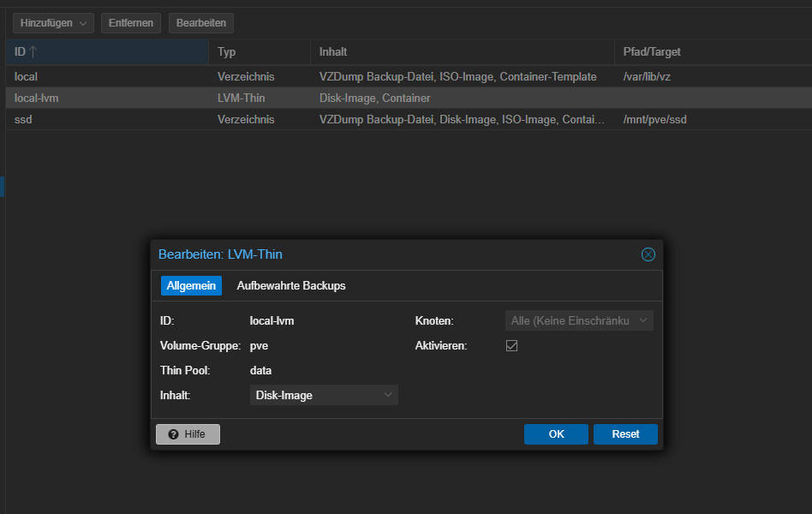
Task: Click the Bearbeiten toolbar button
Action: 201,23
